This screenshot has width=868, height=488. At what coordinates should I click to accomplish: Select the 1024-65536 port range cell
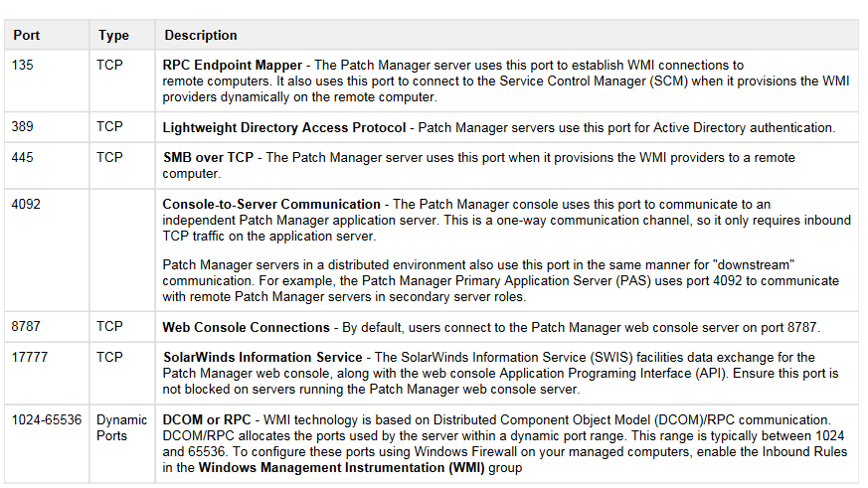tap(47, 443)
